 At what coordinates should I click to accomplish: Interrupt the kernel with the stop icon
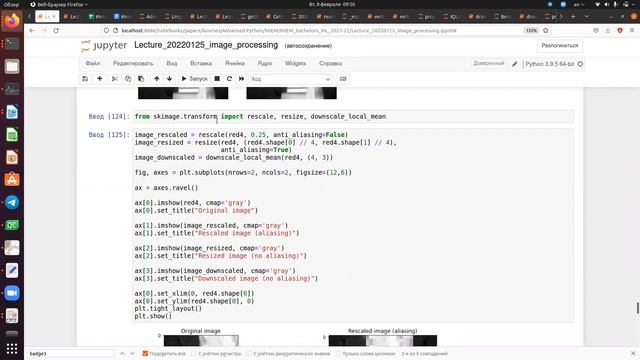click(217, 79)
